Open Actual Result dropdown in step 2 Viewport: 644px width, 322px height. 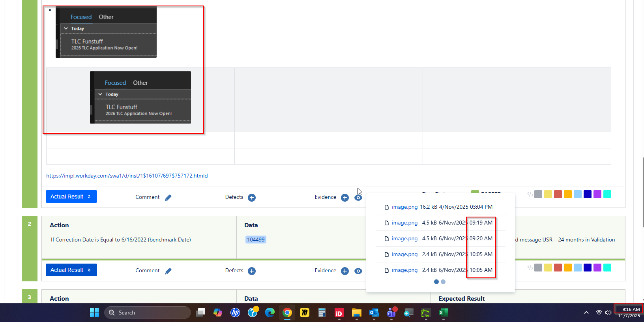(x=71, y=270)
